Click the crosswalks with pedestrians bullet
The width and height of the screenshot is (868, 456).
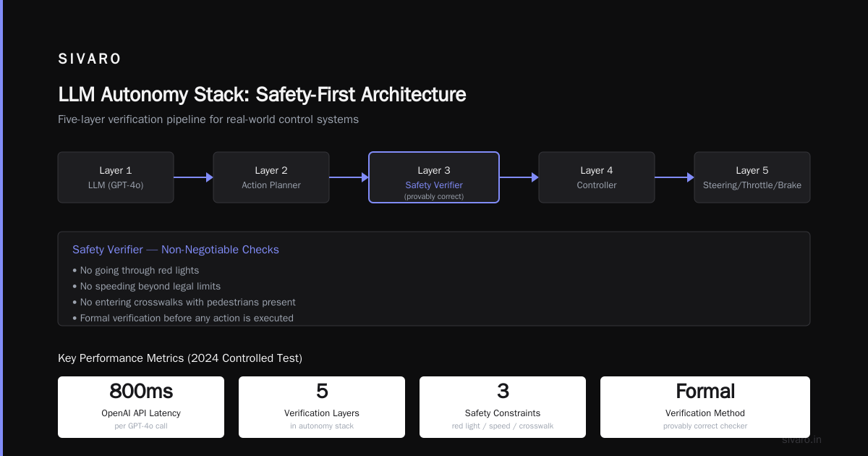(x=184, y=302)
